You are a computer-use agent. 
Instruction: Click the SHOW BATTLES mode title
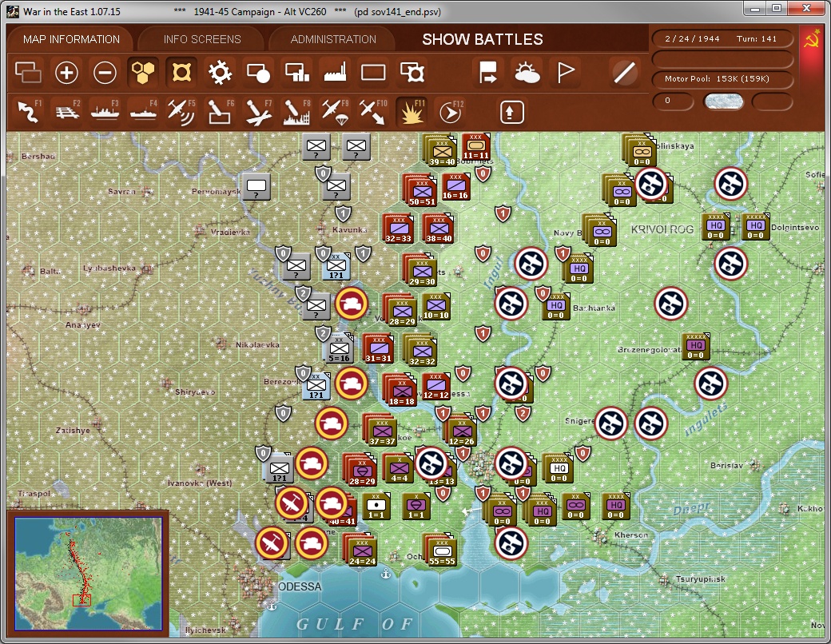483,39
